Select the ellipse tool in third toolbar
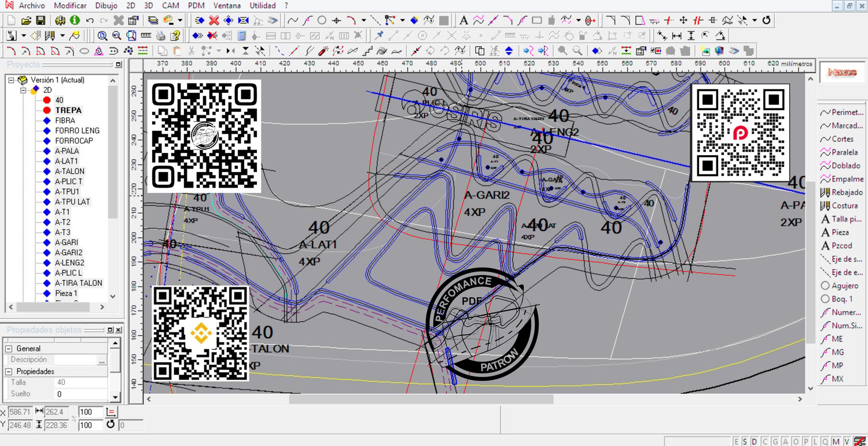 click(84, 50)
